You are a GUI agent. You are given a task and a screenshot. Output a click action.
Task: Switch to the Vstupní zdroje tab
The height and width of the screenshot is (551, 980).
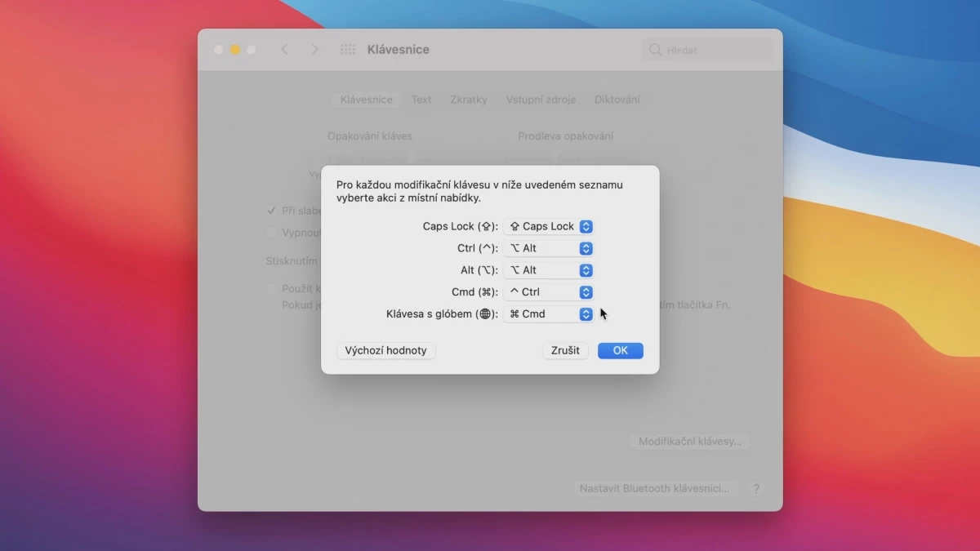click(x=541, y=100)
